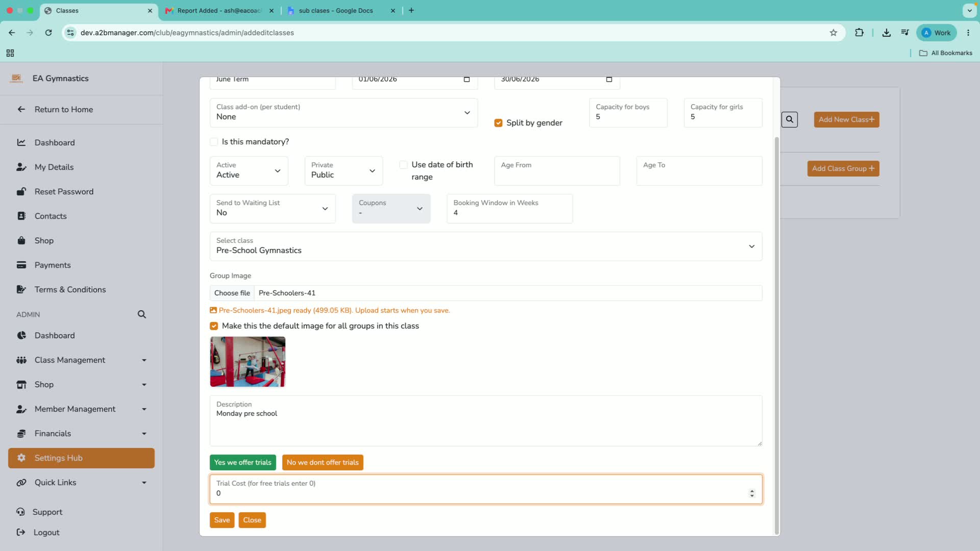Open Coupons dropdown

tap(391, 209)
